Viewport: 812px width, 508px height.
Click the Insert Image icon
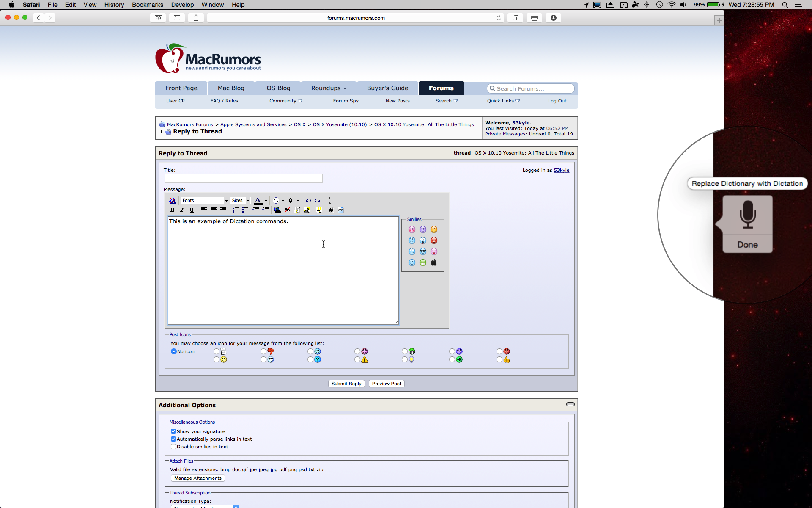(x=307, y=210)
